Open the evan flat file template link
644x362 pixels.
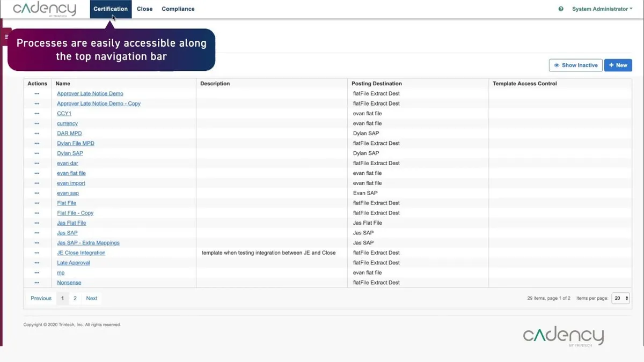pyautogui.click(x=71, y=173)
